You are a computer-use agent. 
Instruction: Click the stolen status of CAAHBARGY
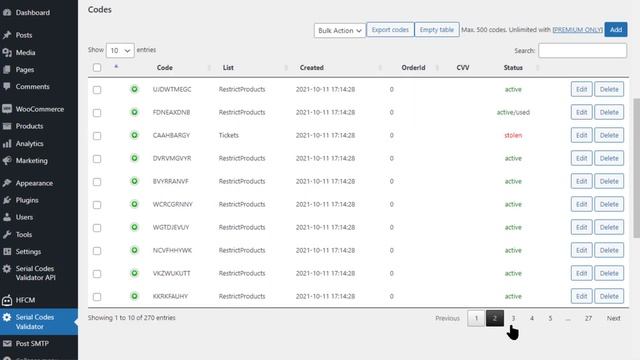(513, 135)
